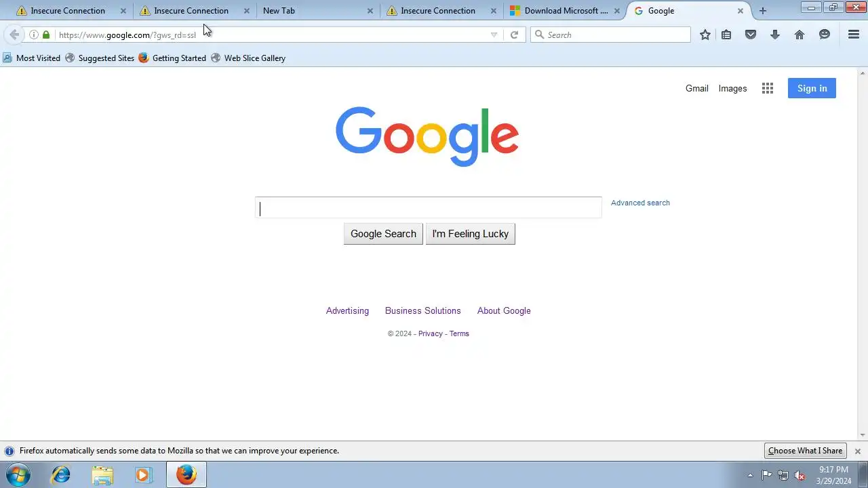This screenshot has height=488, width=868.
Task: Reload the current page
Action: pos(514,35)
